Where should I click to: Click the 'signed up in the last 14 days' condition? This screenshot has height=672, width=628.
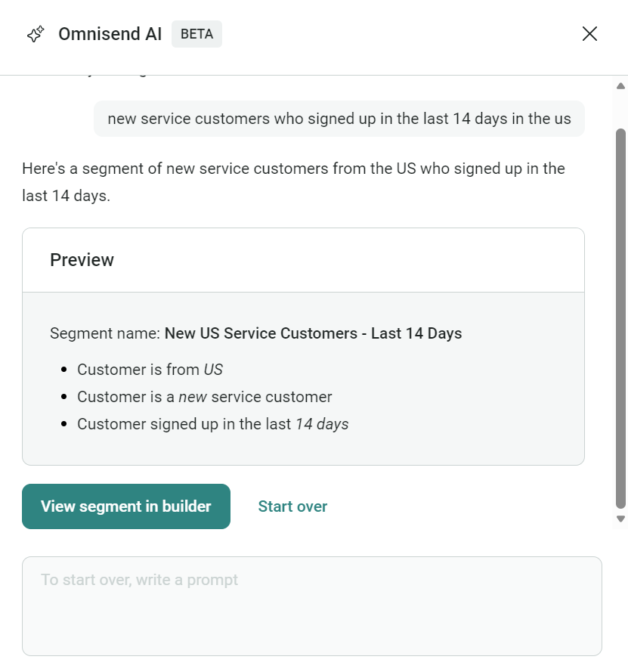(212, 424)
